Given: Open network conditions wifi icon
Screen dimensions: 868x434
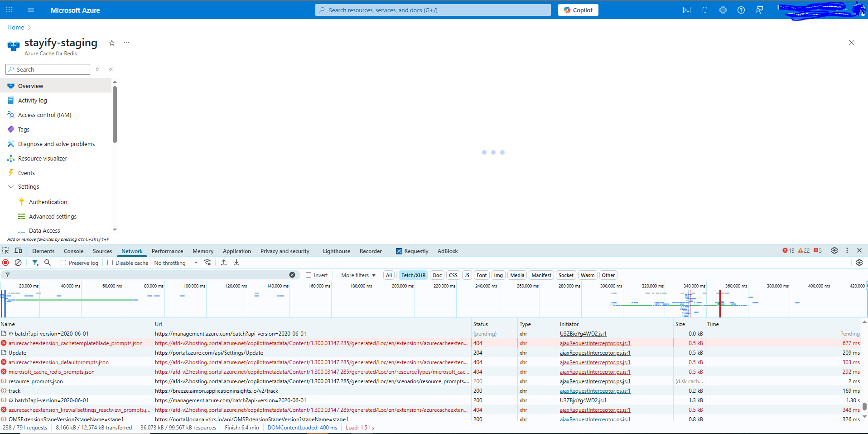Looking at the screenshot, I should [207, 263].
